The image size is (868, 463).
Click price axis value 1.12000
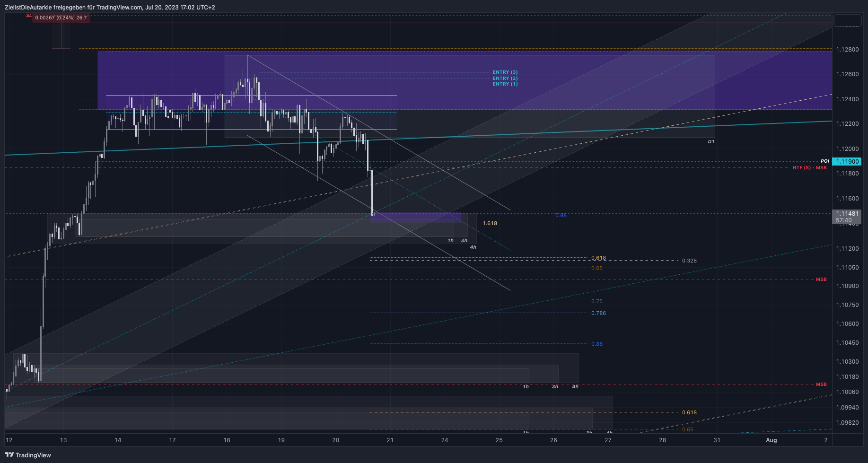847,149
